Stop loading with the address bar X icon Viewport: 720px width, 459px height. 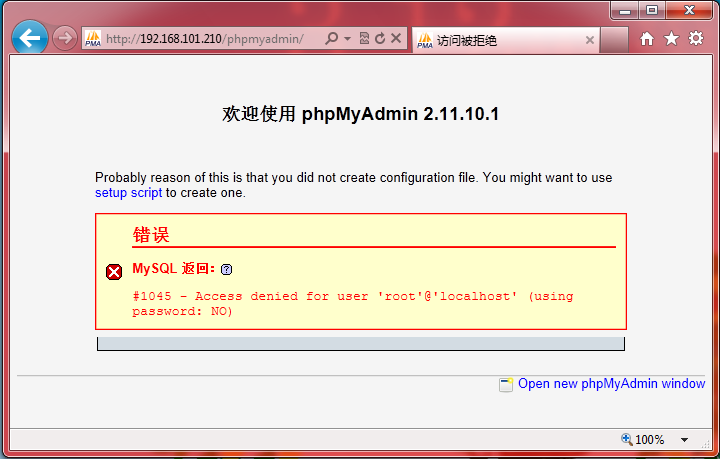pos(396,38)
